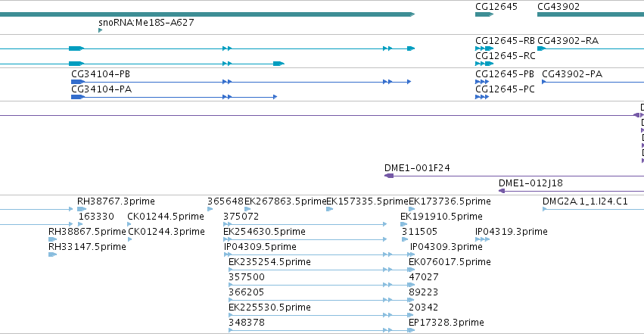The width and height of the screenshot is (644, 334).
Task: Select transcript CG12645-RC
Action: click(x=506, y=56)
